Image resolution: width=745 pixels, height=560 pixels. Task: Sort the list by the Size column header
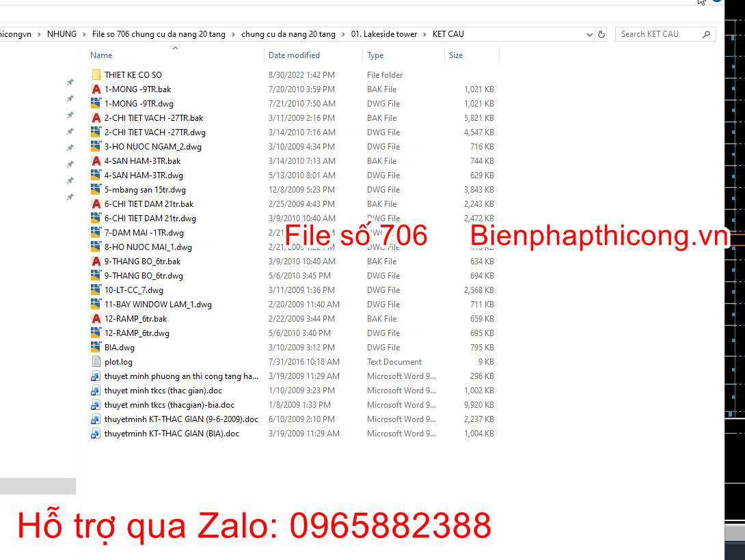click(456, 55)
